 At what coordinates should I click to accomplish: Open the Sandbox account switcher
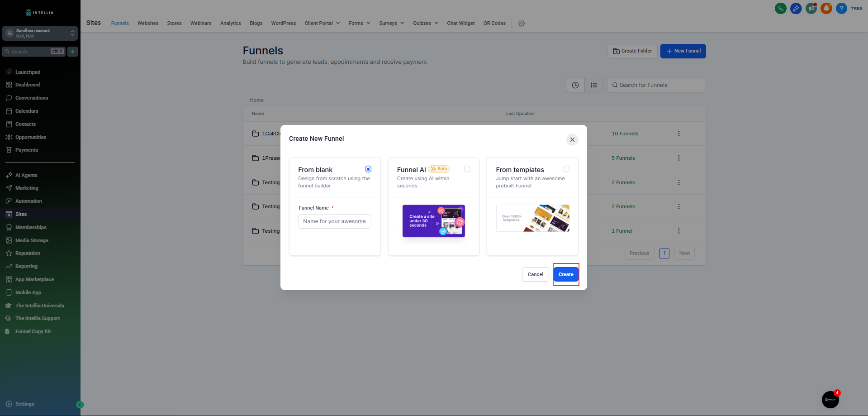tap(40, 33)
